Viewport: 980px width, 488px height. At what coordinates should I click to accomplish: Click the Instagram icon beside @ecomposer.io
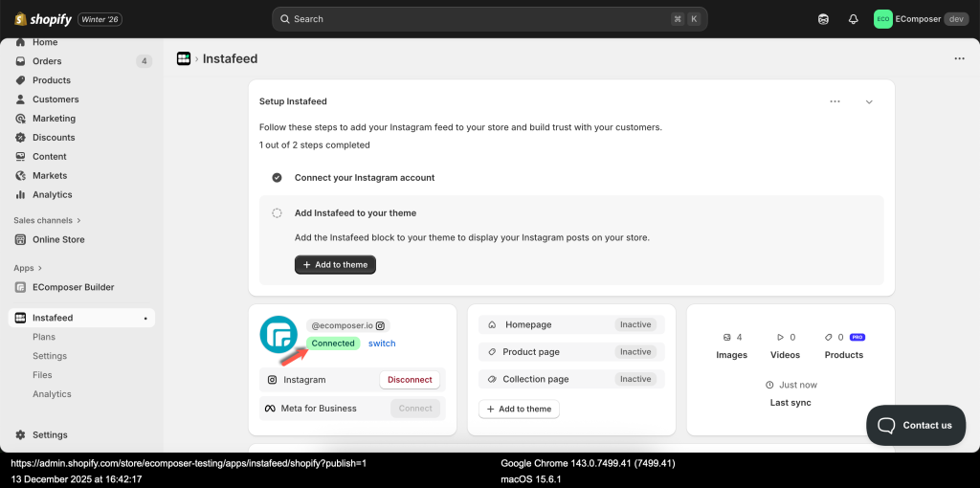click(380, 326)
